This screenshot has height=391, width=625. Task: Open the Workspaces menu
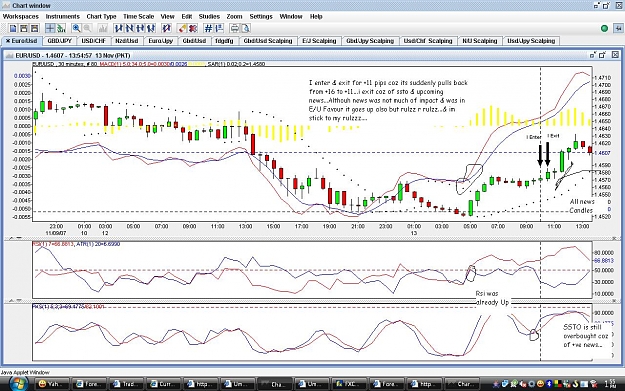21,16
